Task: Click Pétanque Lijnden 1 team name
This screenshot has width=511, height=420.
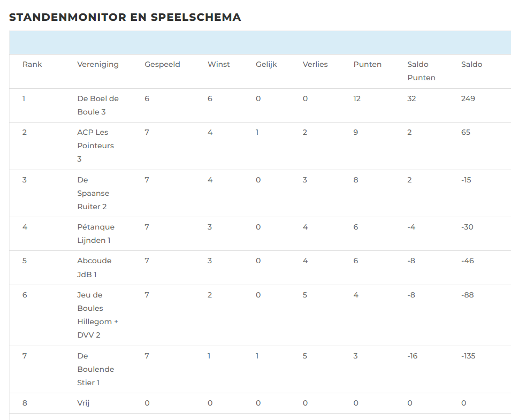Action: (x=96, y=233)
